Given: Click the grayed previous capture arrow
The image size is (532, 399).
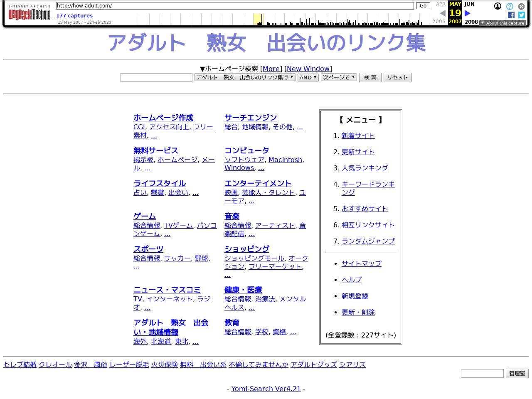Looking at the screenshot, I should coord(442,13).
